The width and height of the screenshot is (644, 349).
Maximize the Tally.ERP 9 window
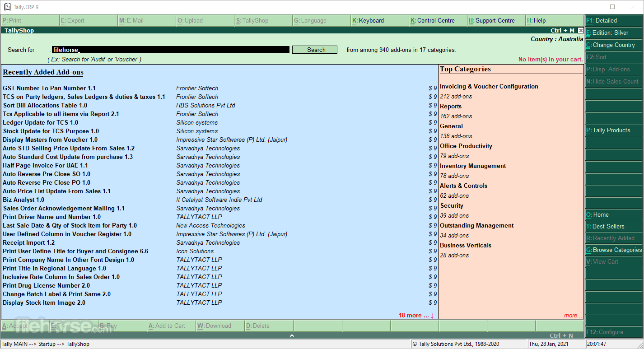(612, 7)
